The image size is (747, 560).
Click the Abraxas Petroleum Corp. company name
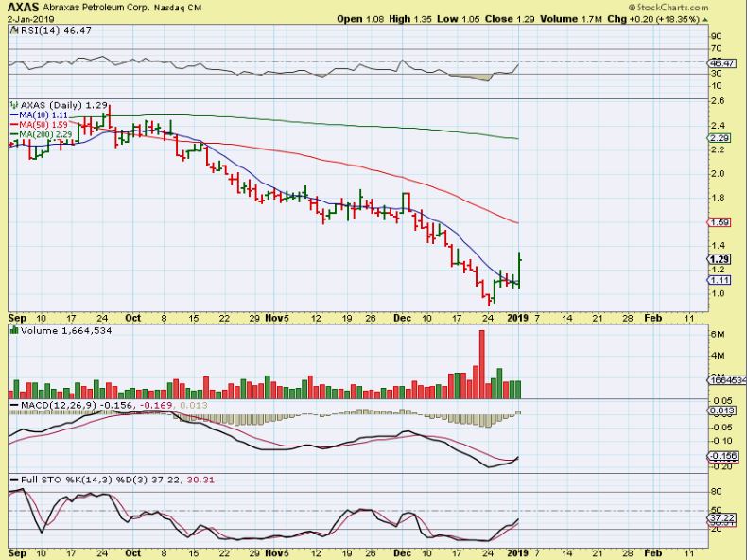(96, 9)
